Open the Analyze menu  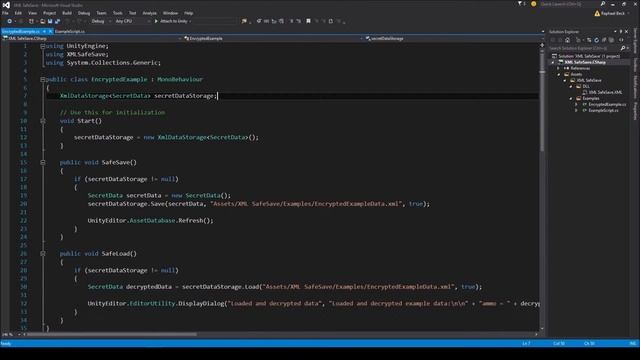click(x=149, y=13)
